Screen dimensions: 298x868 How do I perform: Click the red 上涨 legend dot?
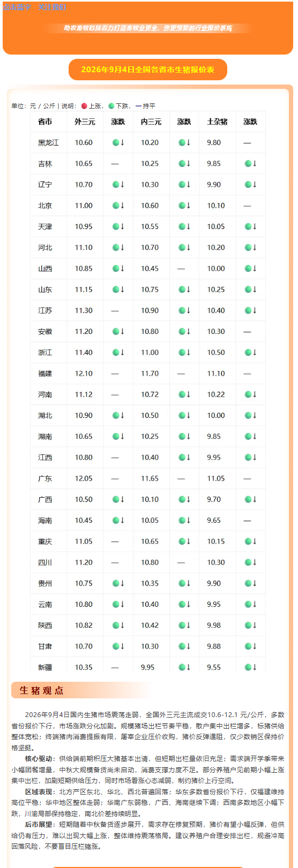click(84, 106)
